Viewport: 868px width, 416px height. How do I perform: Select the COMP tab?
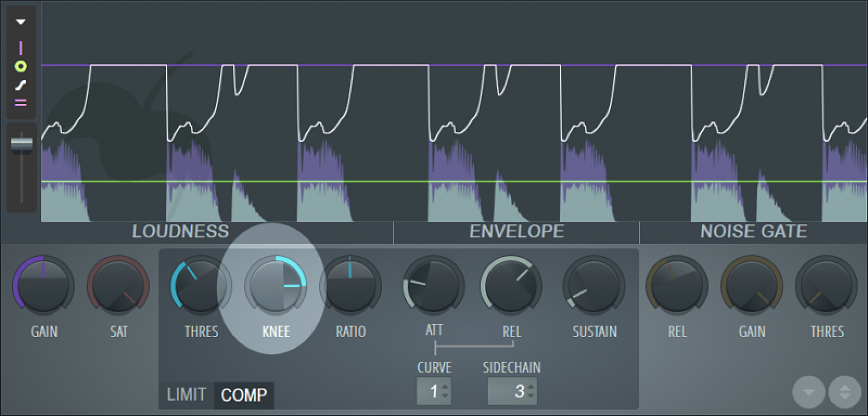tap(244, 395)
